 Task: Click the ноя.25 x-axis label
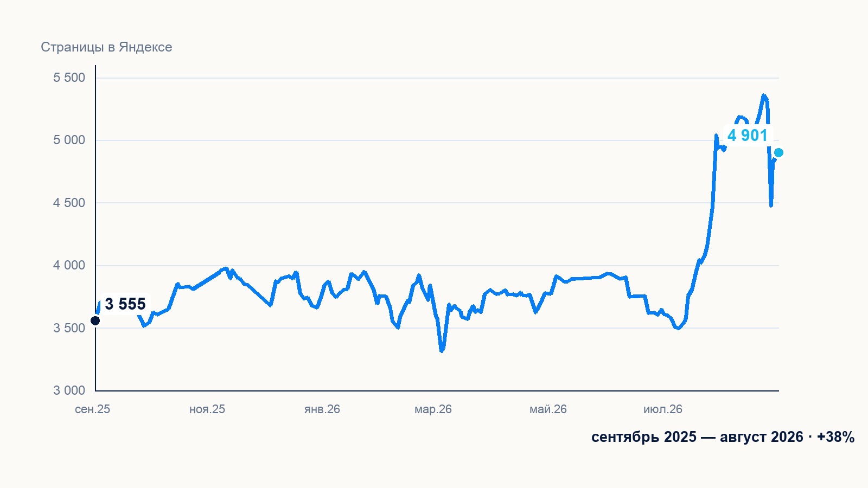(207, 409)
